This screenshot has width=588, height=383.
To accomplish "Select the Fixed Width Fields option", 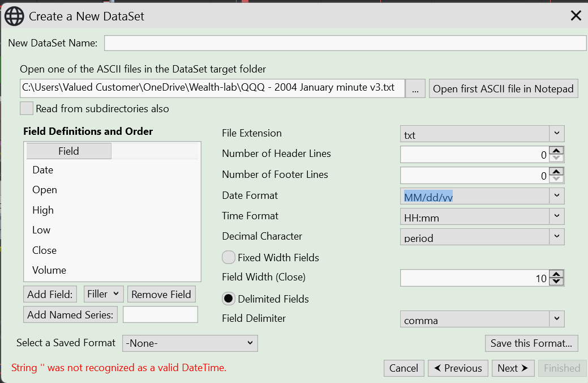I will coord(229,258).
